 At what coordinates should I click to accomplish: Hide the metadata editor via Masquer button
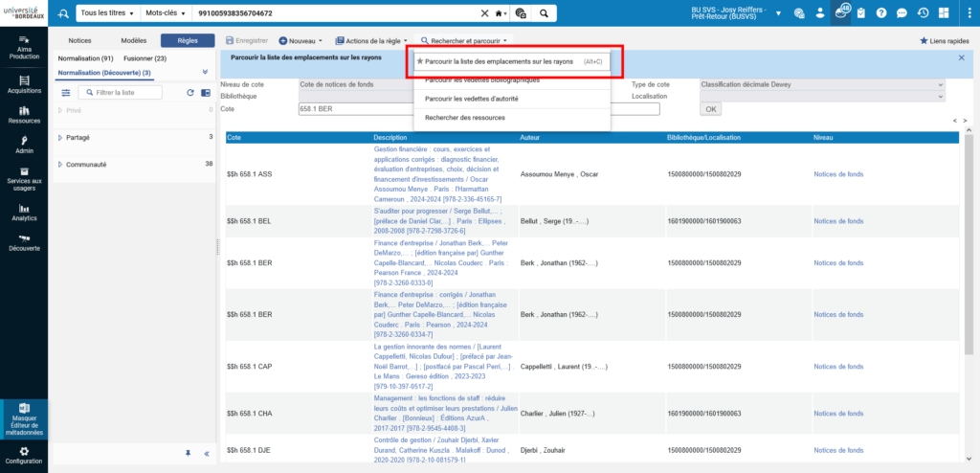[x=24, y=419]
